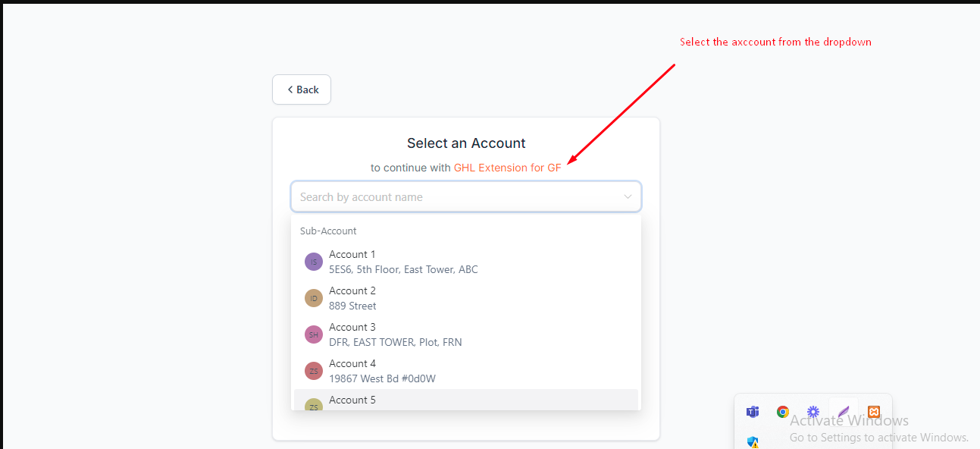Viewport: 980px width, 449px height.
Task: Open Google Chrome from the system tray
Action: [x=783, y=412]
